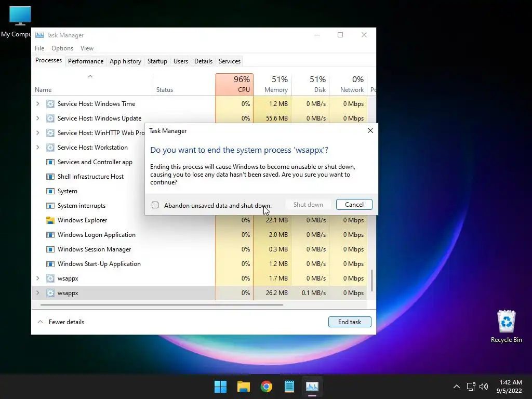Click the Shut down button
This screenshot has height=399, width=532.
[308, 205]
